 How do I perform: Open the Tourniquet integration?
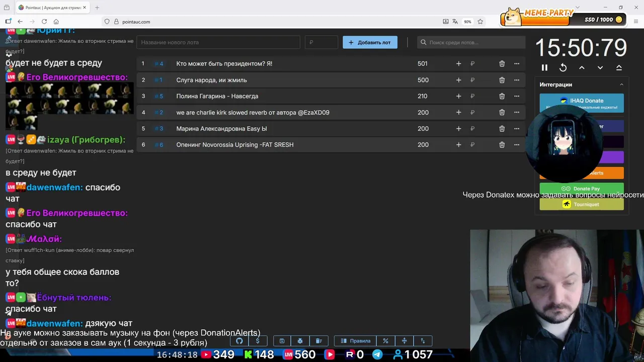point(582,204)
